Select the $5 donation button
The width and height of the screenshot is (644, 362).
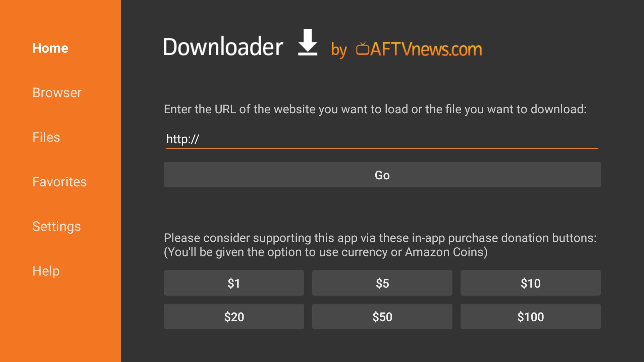pos(383,283)
